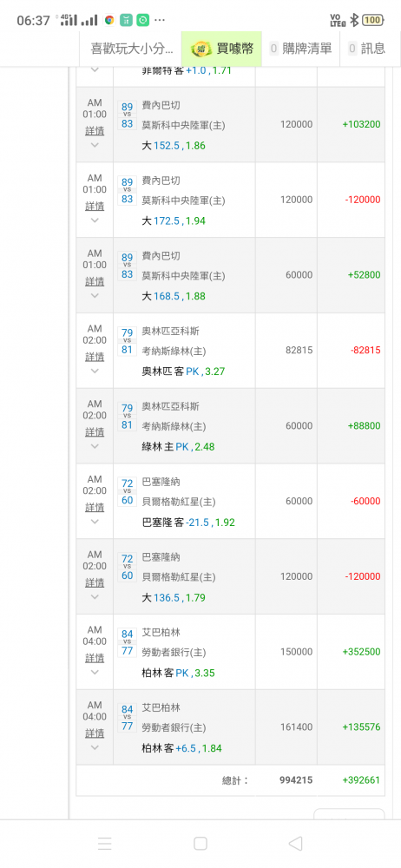
Task: Open 詳情 link for 大 136.5 bet
Action: (95, 582)
